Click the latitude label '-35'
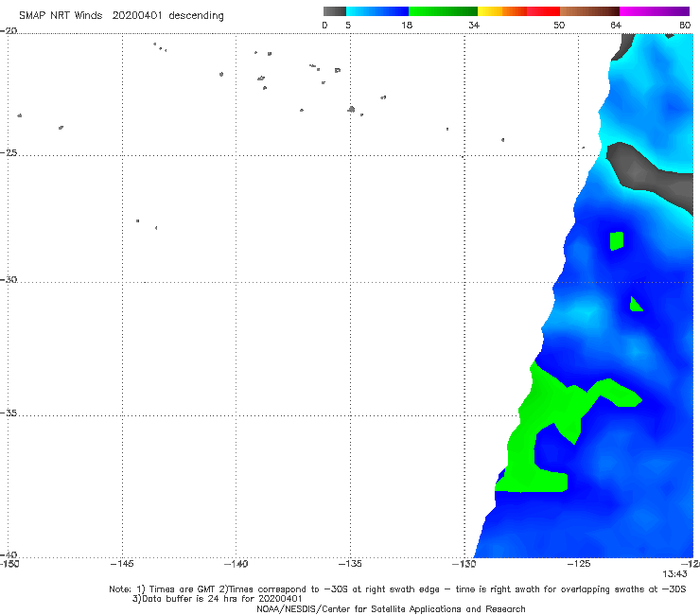This screenshot has height=615, width=700. click(x=9, y=413)
